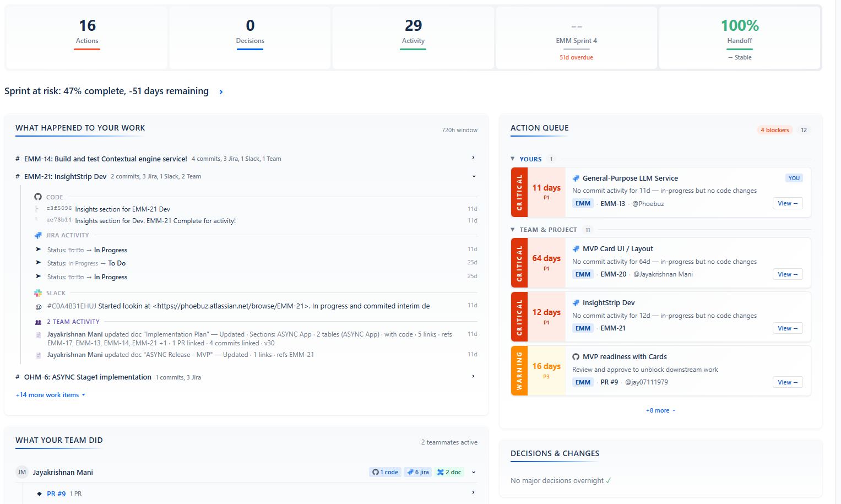Click the Slack icon in the SLACK section
The width and height of the screenshot is (841, 504).
38,292
